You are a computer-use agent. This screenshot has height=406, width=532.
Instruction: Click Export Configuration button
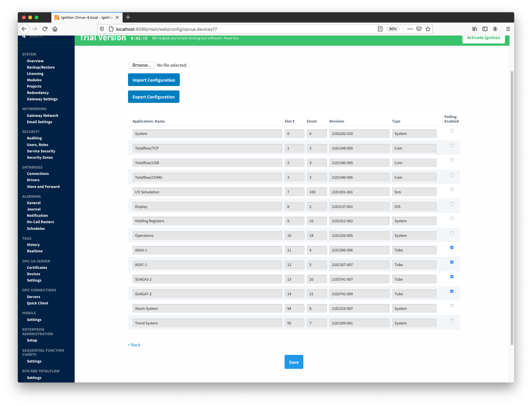[154, 97]
